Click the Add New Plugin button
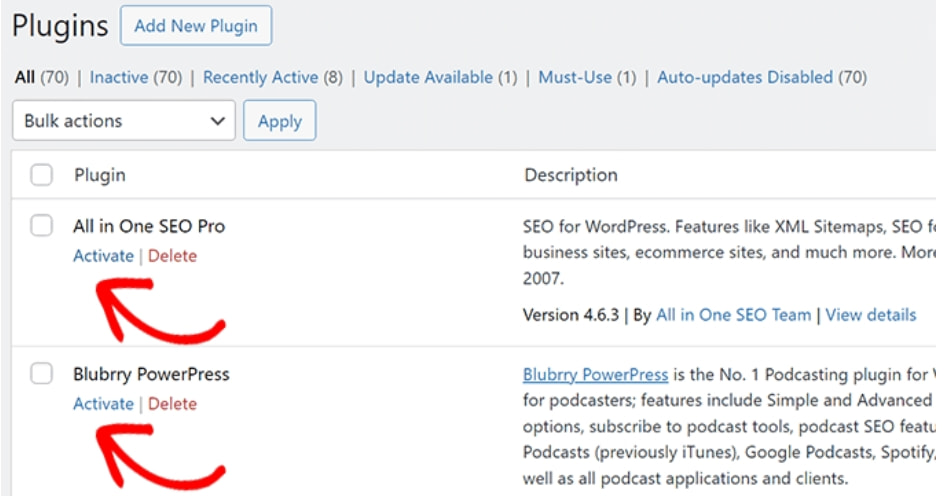Viewport: 946px width, 496px height. point(195,26)
